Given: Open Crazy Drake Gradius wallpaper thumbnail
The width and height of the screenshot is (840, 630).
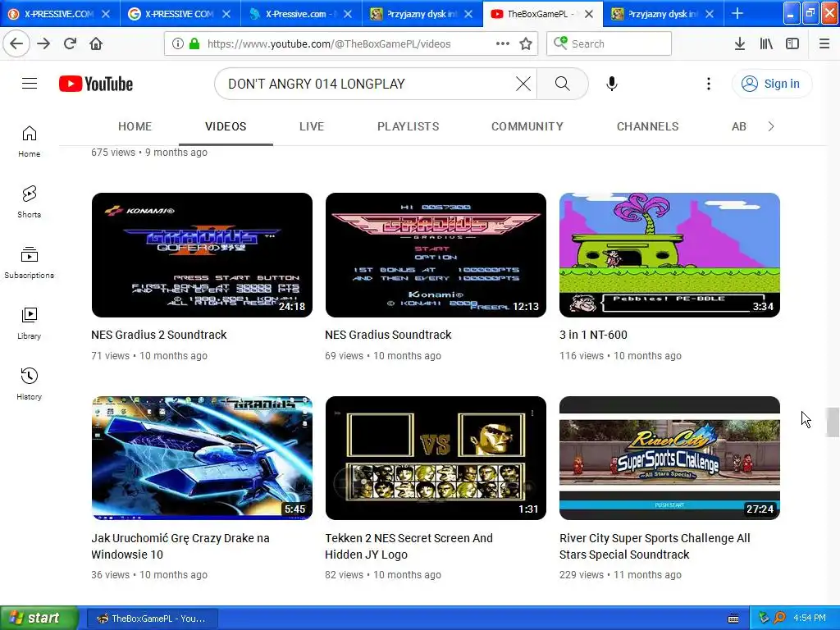Looking at the screenshot, I should click(x=202, y=458).
